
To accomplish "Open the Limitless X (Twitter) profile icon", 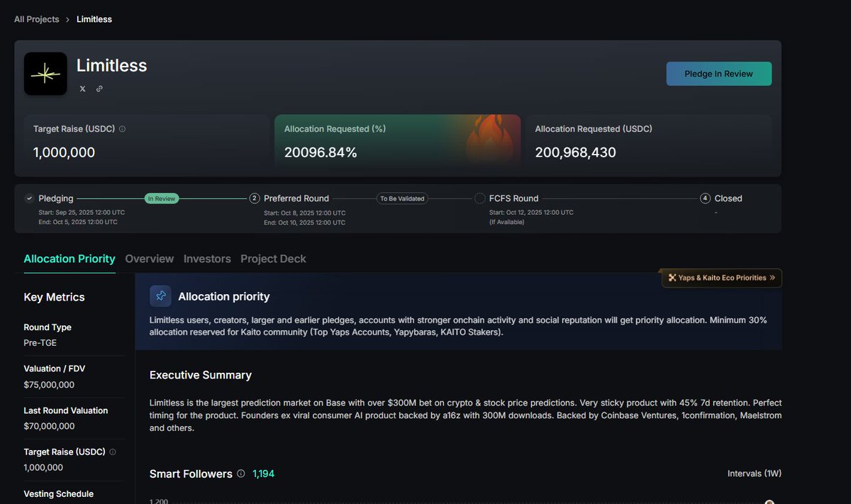I will [83, 89].
